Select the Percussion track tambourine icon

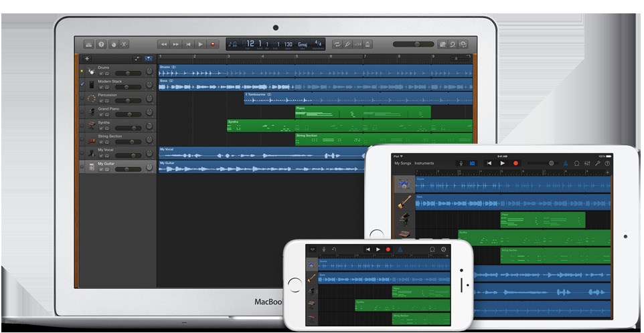tap(91, 98)
